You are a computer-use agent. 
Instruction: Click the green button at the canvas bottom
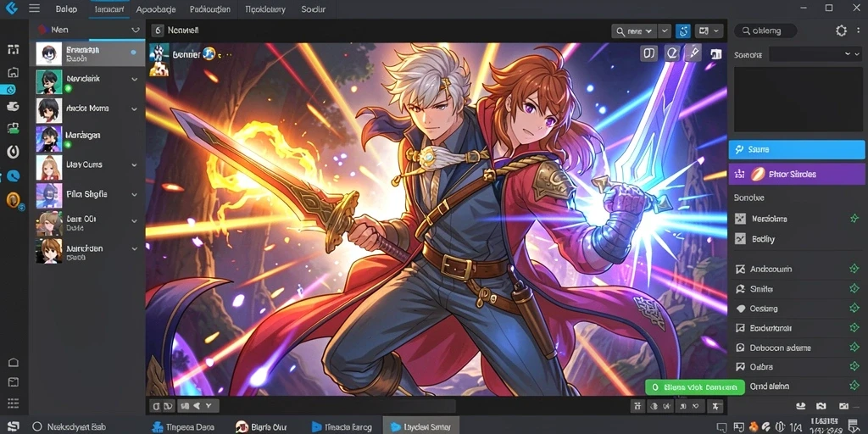695,387
